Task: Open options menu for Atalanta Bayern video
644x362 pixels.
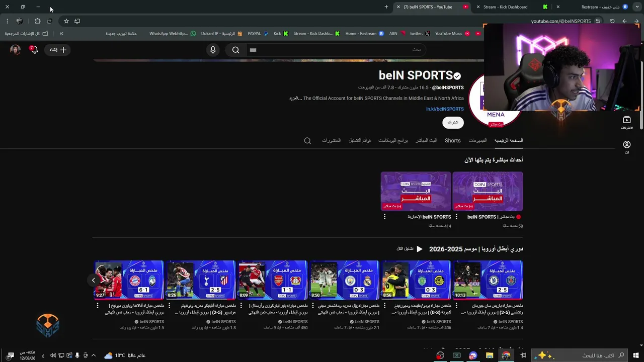Action: (98, 306)
